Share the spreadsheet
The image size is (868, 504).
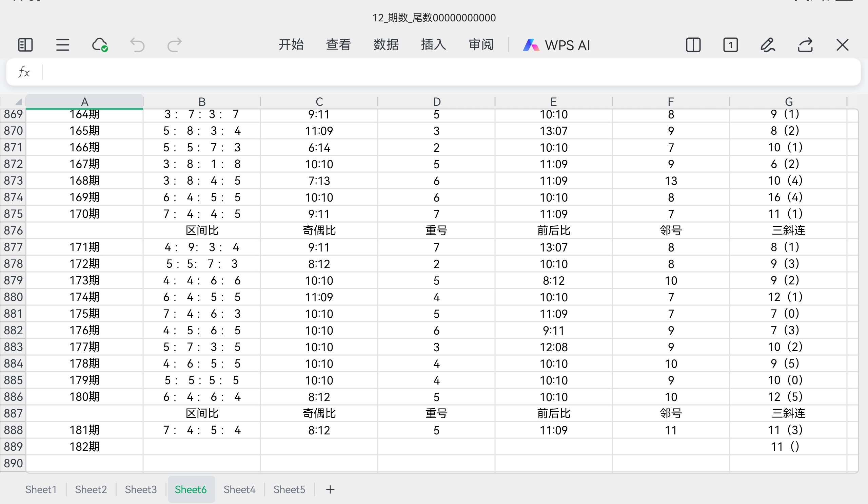tap(805, 45)
